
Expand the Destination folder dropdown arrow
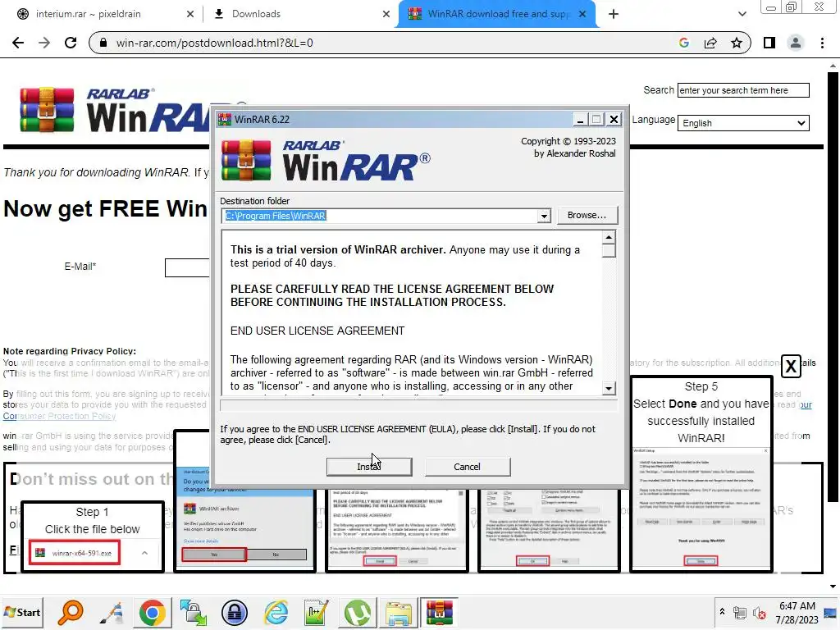[544, 216]
